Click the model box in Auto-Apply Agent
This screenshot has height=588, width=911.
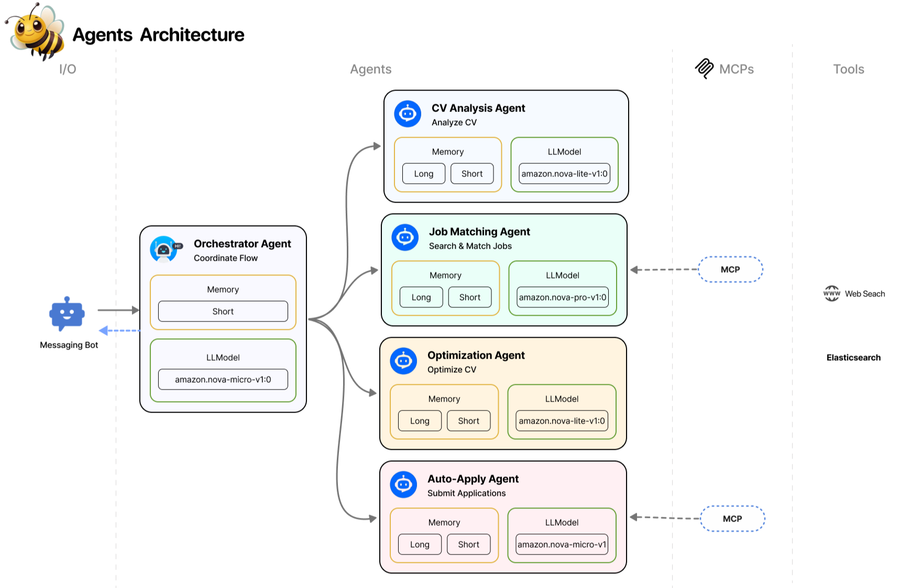562,544
